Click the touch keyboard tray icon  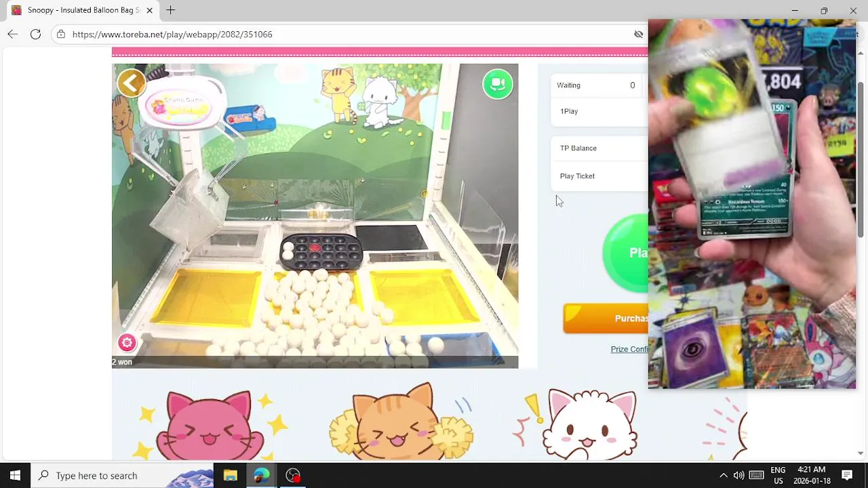pyautogui.click(x=757, y=475)
